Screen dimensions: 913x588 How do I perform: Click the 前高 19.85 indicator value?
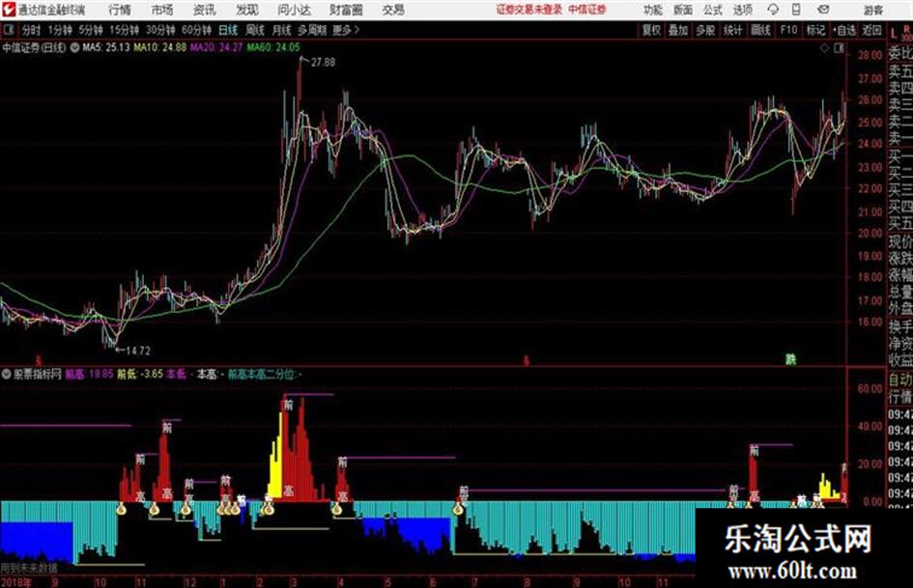tap(89, 375)
